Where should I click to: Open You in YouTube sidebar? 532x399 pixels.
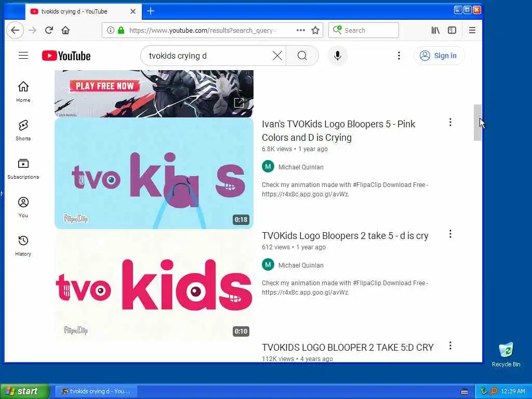click(23, 207)
